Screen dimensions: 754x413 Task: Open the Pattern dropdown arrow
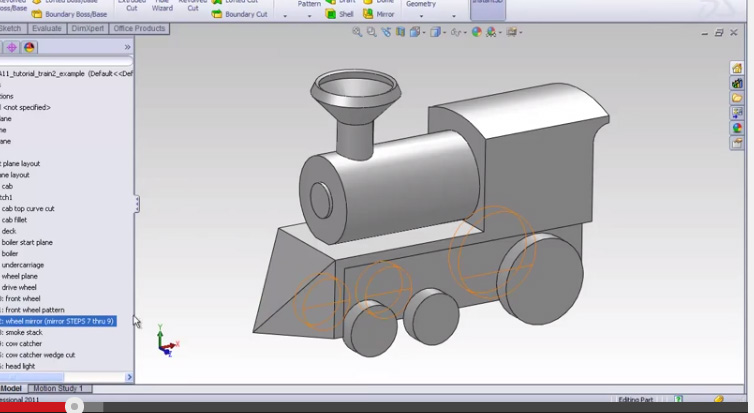[309, 16]
